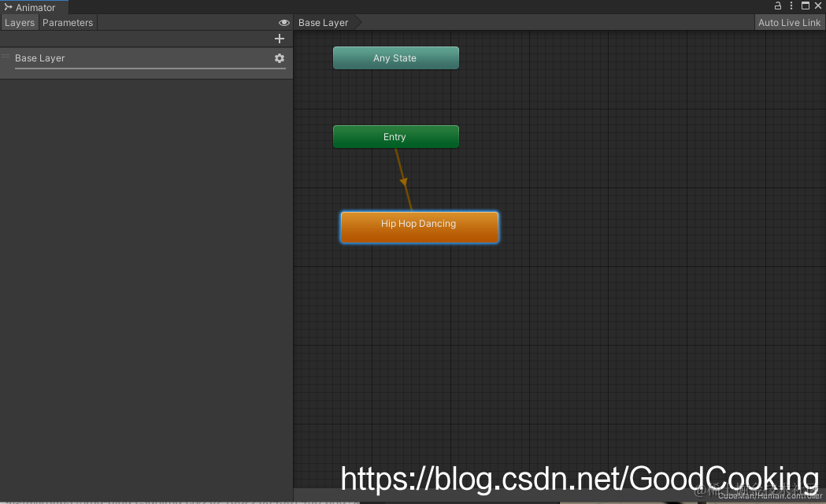Select the Hip Hop Dancing state
Screen dimensions: 826x504
click(x=419, y=226)
